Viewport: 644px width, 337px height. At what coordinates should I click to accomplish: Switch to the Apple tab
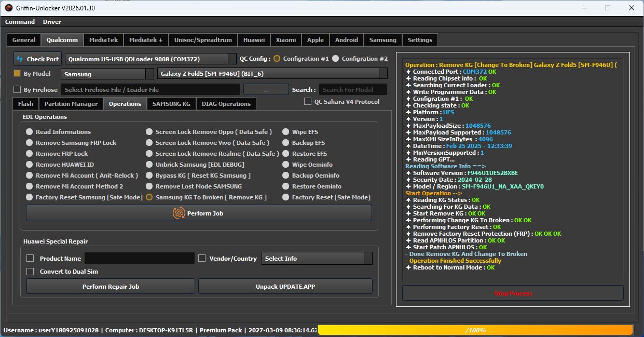(316, 40)
